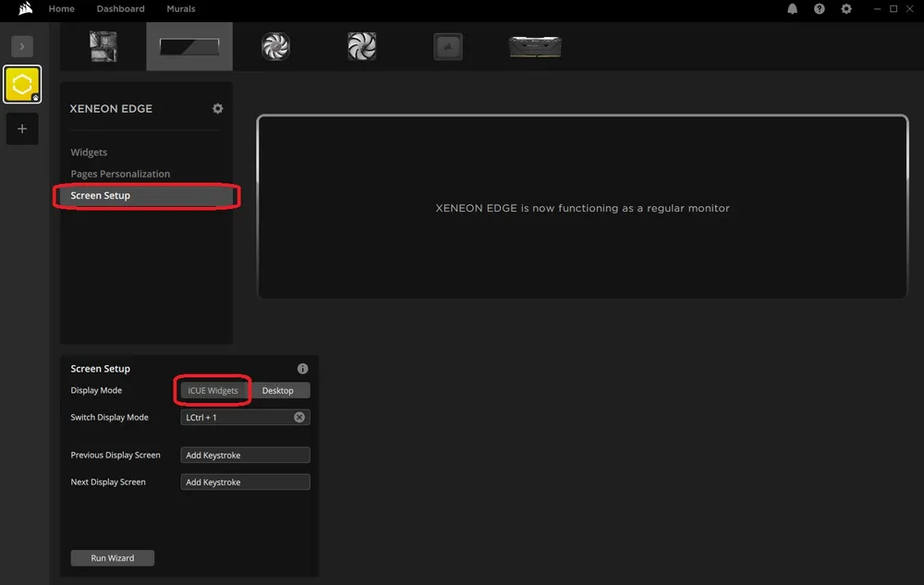This screenshot has height=585, width=924.
Task: Select the yellow hexagon profile icon
Action: click(22, 84)
